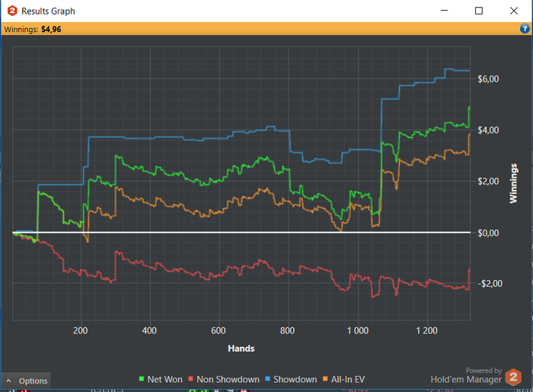
Task: Click the Powered by Hold'em Manager text
Action: 466,376
